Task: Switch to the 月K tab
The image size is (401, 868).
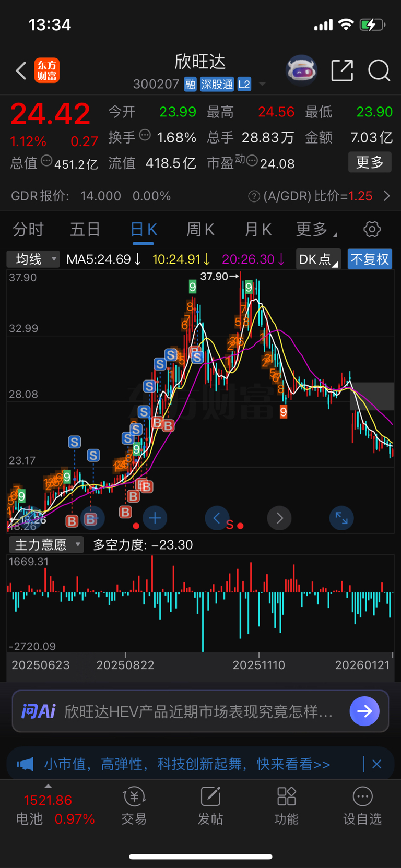Action: click(x=258, y=229)
